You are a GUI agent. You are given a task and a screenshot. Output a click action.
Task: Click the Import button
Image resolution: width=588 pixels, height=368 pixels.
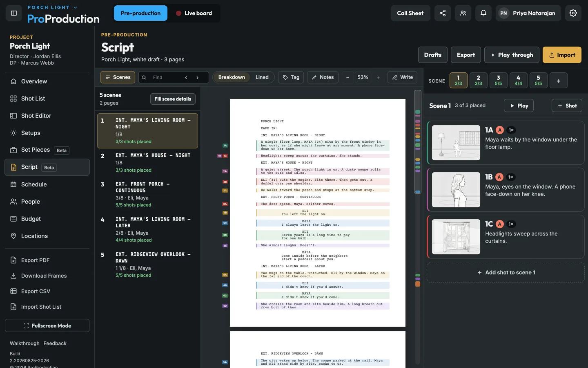pyautogui.click(x=562, y=55)
